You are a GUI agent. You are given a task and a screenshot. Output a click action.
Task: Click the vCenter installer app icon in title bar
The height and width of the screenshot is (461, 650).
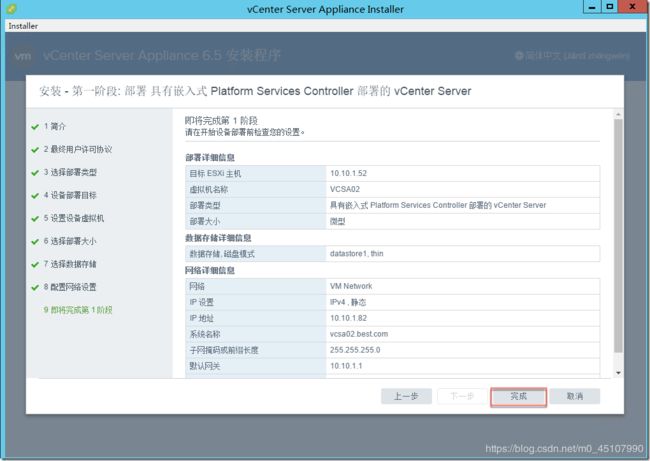click(x=12, y=8)
